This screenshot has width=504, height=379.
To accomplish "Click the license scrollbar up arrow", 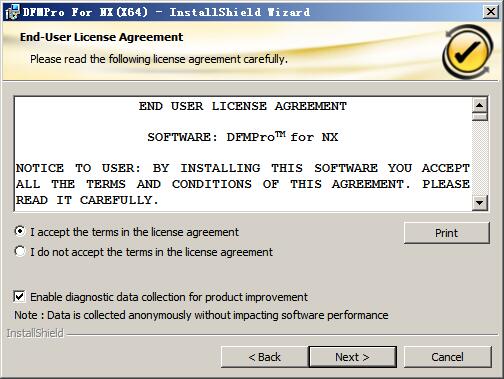I will pyautogui.click(x=480, y=105).
